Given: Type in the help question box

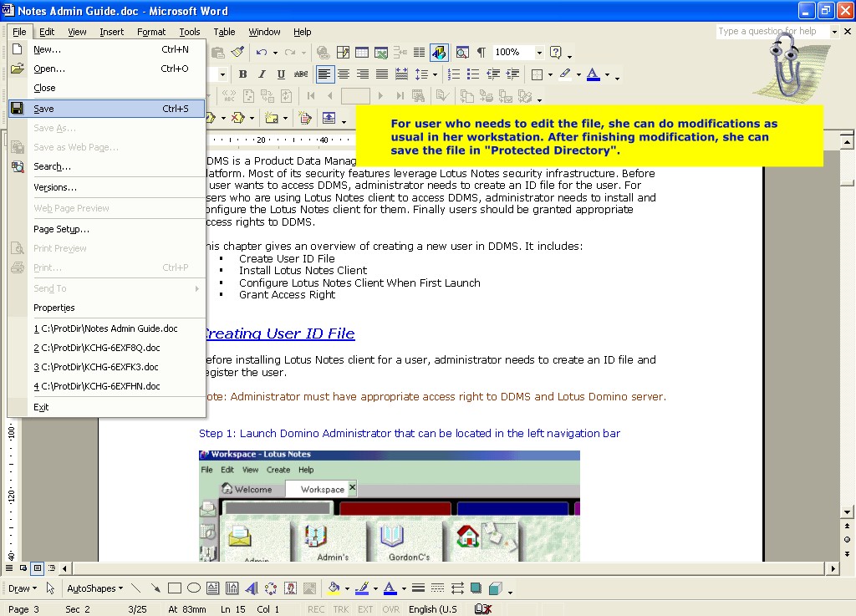Looking at the screenshot, I should tap(772, 32).
